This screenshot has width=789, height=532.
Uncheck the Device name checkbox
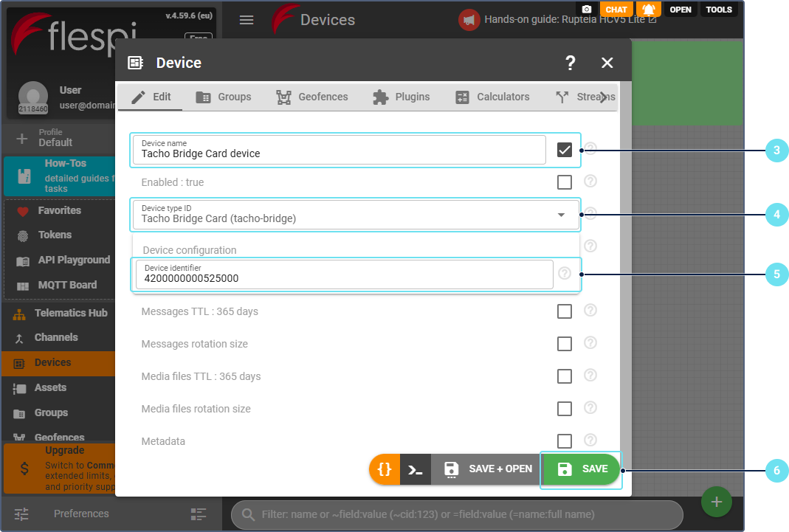point(565,150)
